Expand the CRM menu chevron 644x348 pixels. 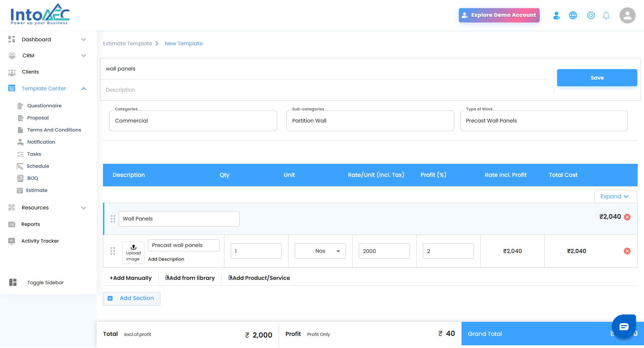click(84, 55)
